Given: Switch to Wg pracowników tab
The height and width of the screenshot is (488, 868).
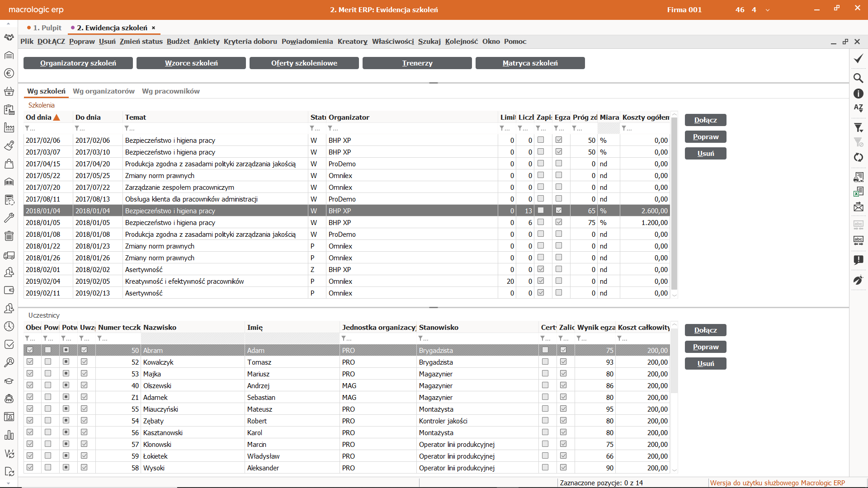Looking at the screenshot, I should coord(170,91).
